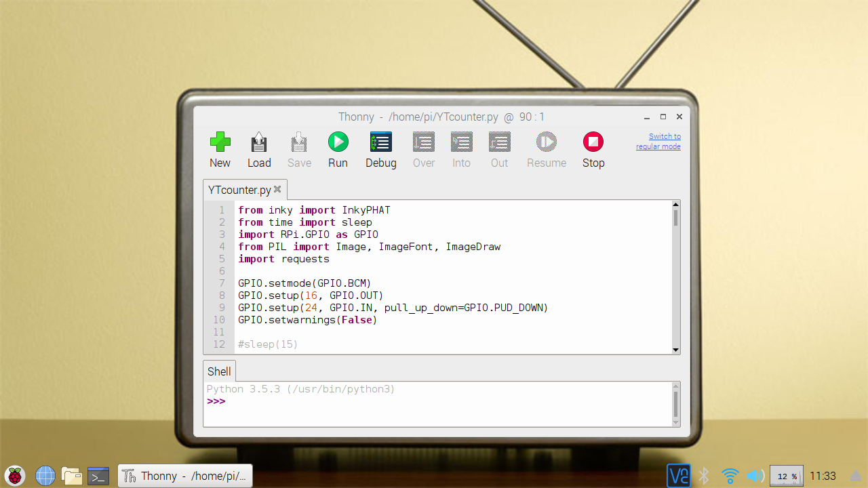Image resolution: width=868 pixels, height=488 pixels.
Task: Run the script with green Run icon
Action: 338,142
